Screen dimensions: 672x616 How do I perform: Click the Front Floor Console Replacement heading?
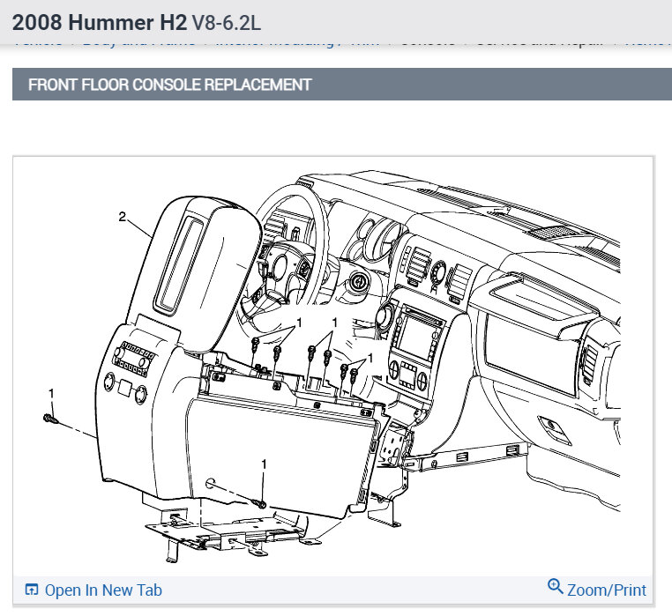[x=169, y=85]
